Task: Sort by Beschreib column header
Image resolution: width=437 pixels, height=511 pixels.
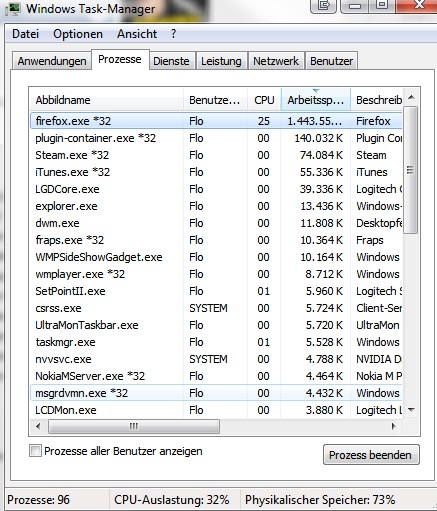Action: coord(377,100)
